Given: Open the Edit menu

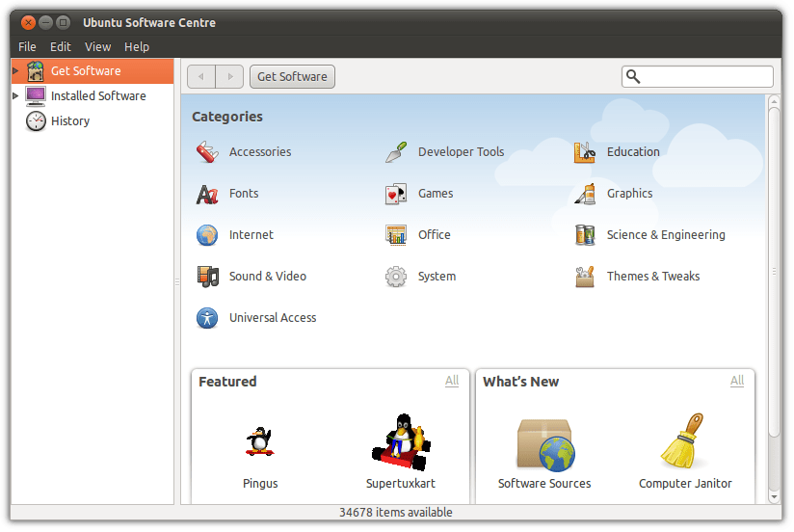Looking at the screenshot, I should pos(61,46).
